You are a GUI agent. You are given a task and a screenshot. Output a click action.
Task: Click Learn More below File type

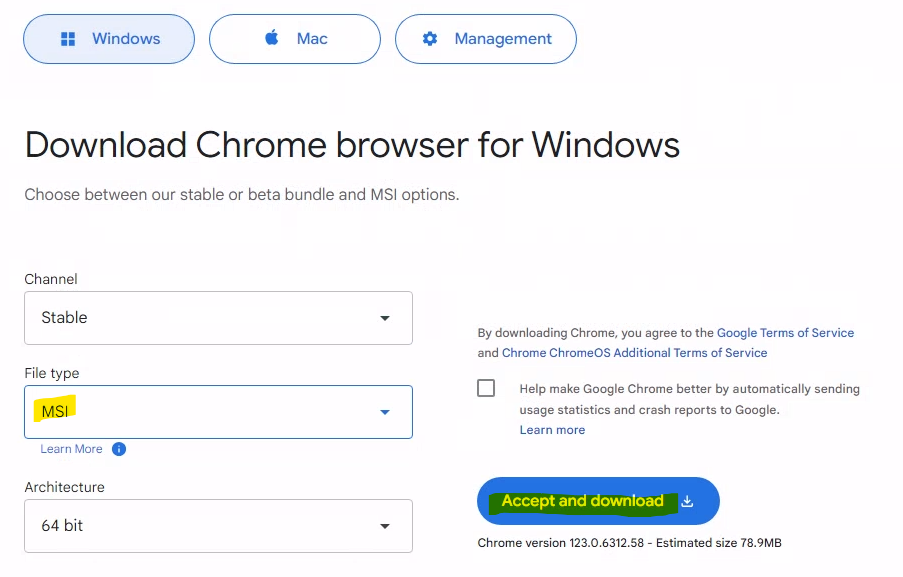(x=71, y=449)
